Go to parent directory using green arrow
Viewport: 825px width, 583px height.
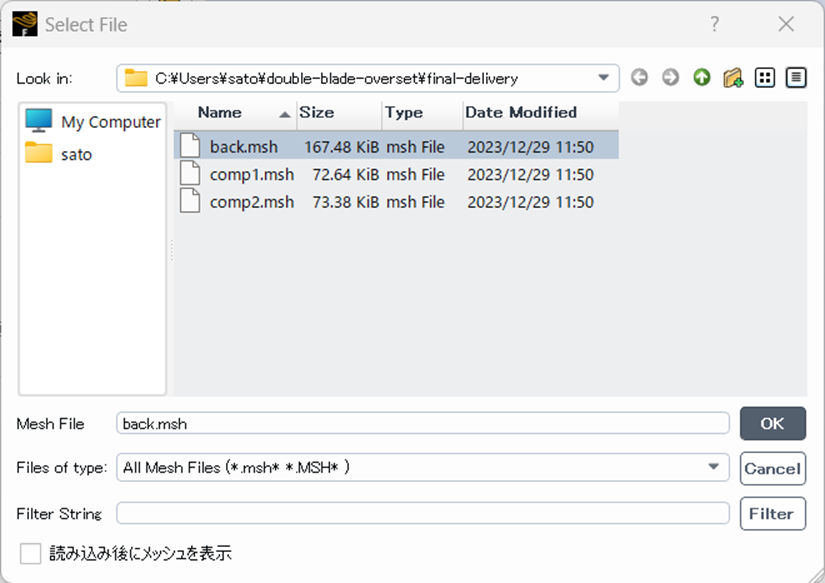point(702,78)
